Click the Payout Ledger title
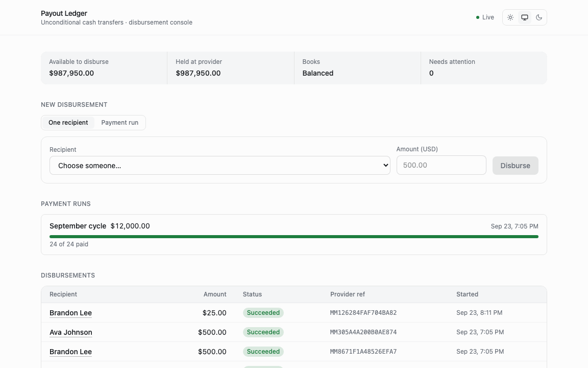Image resolution: width=588 pixels, height=368 pixels. [64, 13]
